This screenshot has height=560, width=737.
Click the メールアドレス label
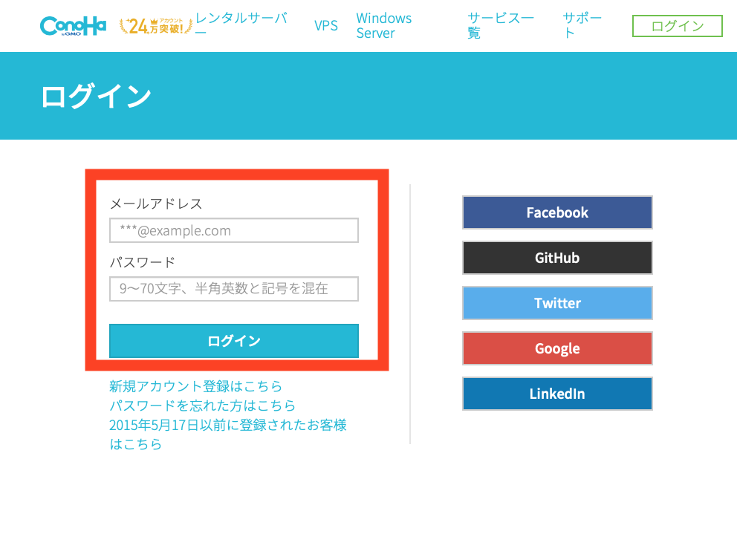(156, 204)
